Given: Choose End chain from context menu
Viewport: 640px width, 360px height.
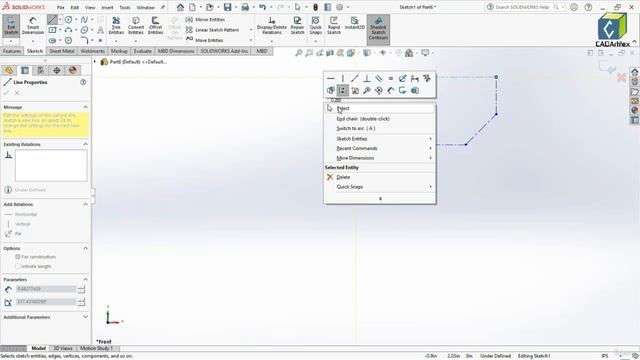Looking at the screenshot, I should 380,119.
